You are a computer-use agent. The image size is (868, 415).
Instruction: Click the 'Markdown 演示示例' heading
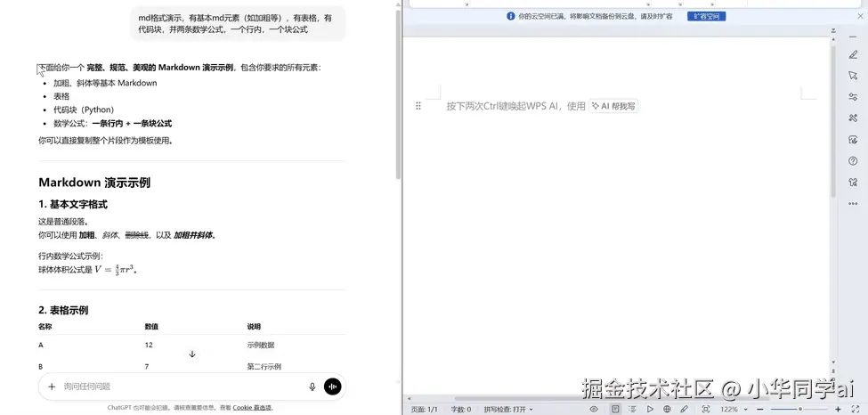click(94, 183)
